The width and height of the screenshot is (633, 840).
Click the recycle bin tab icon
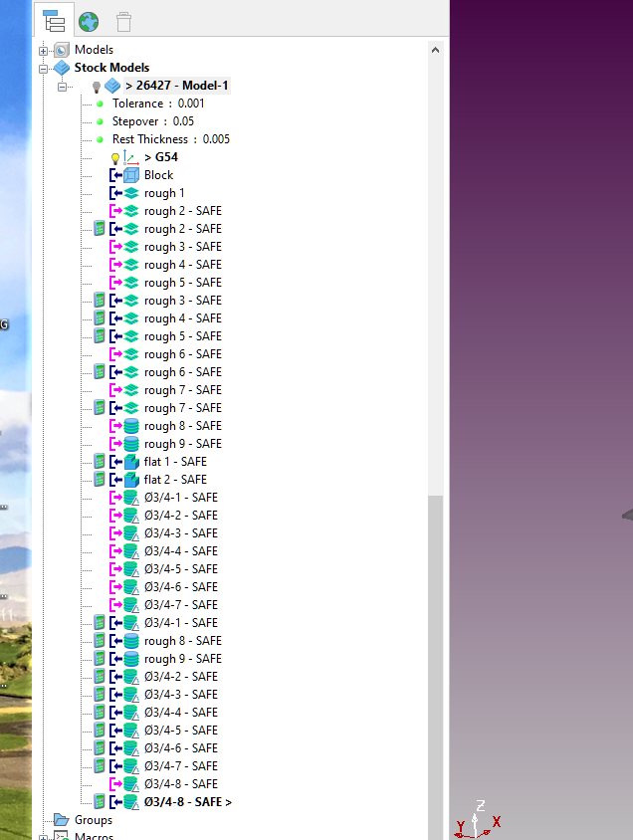pos(123,22)
